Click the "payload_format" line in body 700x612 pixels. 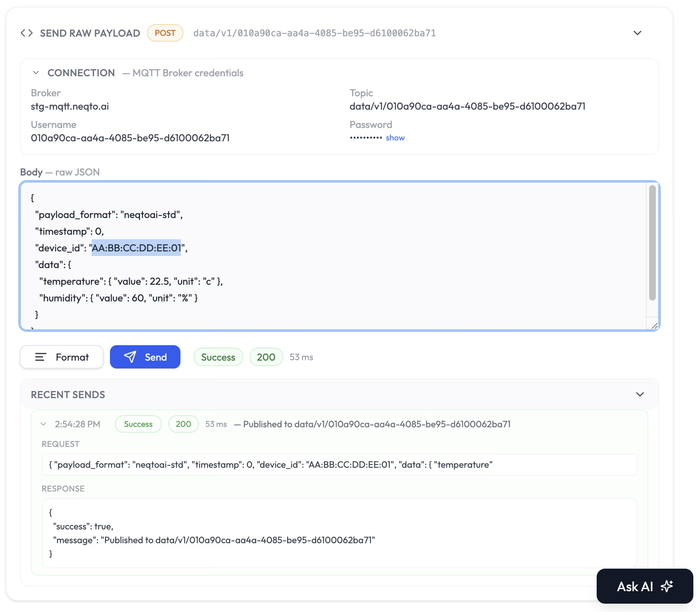click(109, 215)
